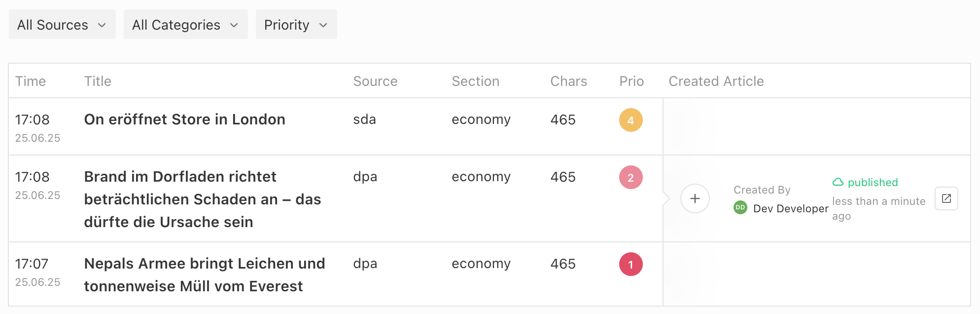
Task: Click the Source column header
Action: pyautogui.click(x=375, y=81)
